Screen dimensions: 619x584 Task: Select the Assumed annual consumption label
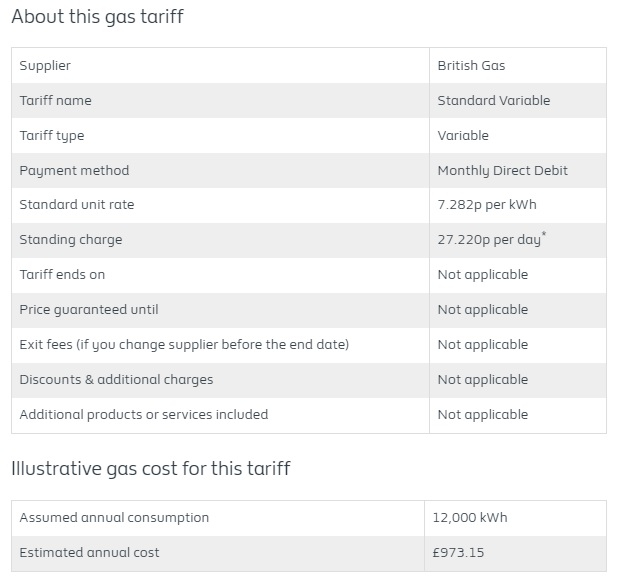[x=114, y=518]
